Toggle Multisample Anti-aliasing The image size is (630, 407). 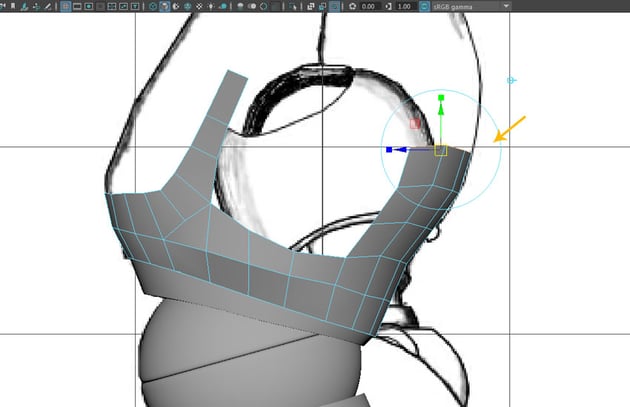pos(264,6)
